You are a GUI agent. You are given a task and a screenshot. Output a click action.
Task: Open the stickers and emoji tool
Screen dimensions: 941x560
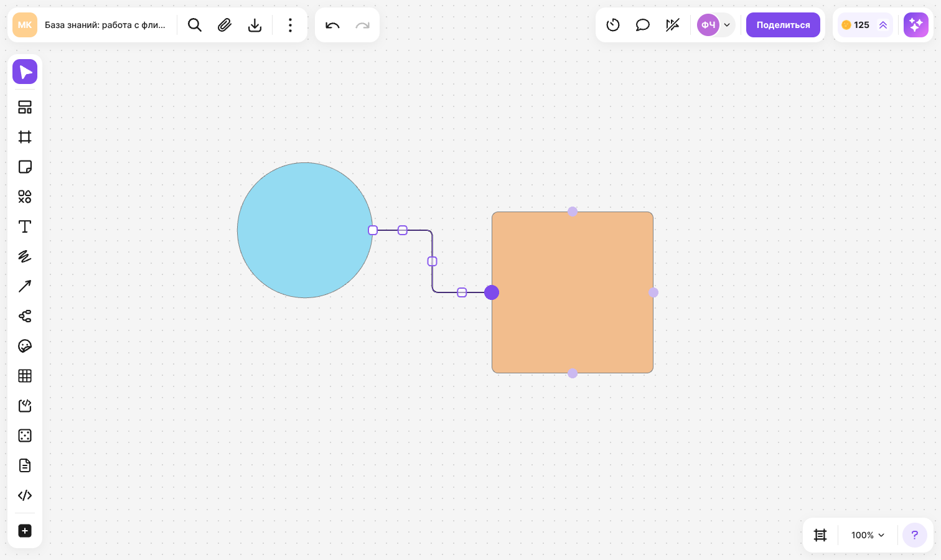[x=25, y=346]
